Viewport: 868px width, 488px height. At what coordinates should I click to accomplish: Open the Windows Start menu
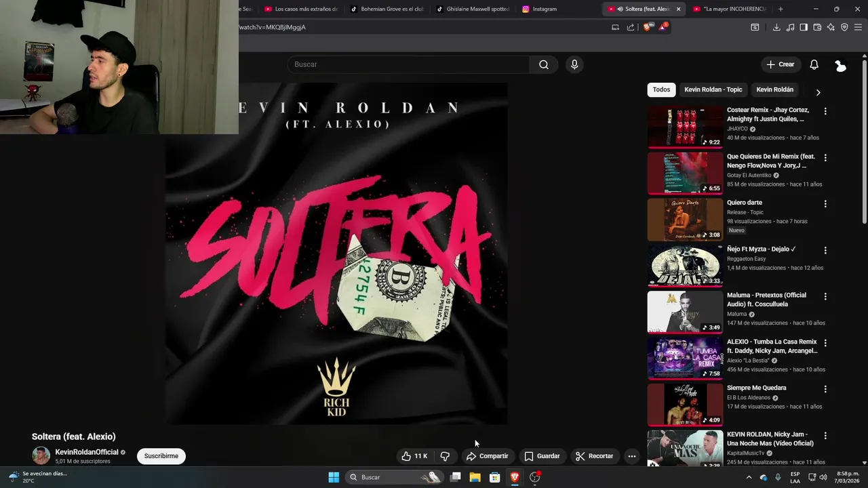coord(334,477)
